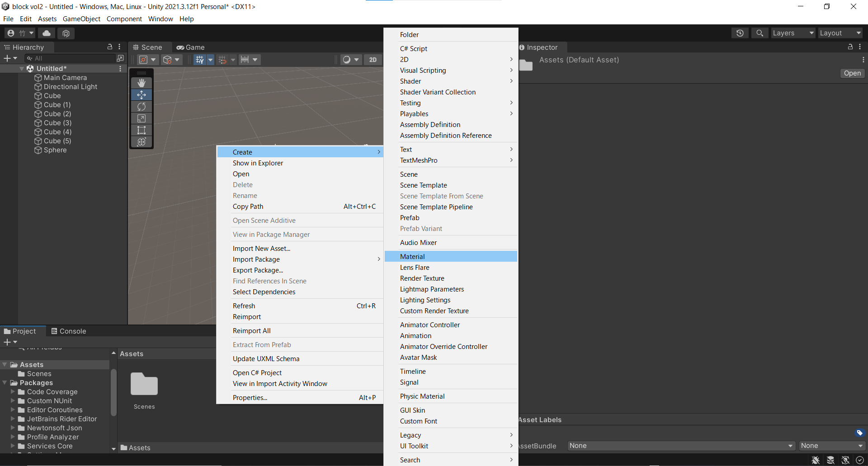
Task: Open the Untitled scene options menu
Action: pos(120,69)
